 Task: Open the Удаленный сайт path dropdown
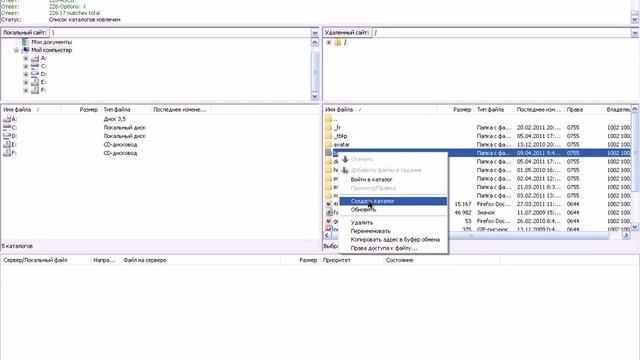click(x=635, y=33)
